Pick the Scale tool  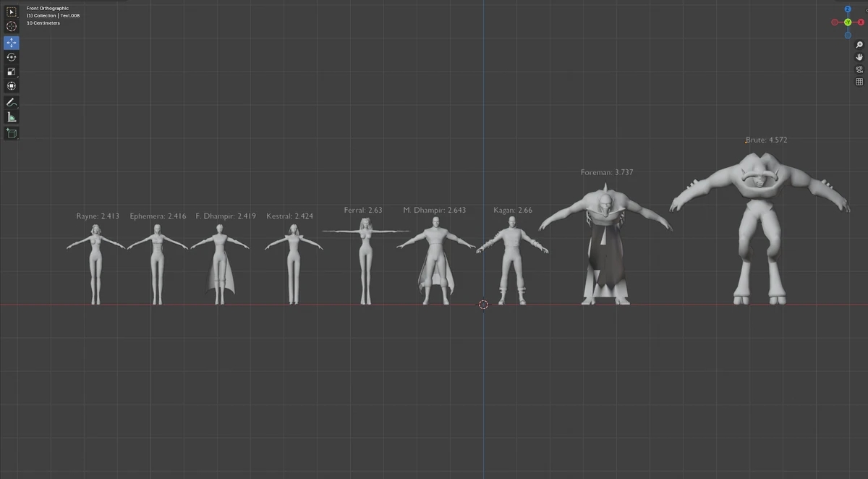(12, 72)
